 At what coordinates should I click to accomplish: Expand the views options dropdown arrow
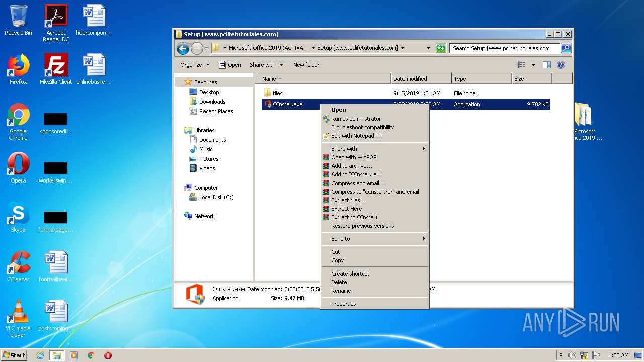(533, 65)
